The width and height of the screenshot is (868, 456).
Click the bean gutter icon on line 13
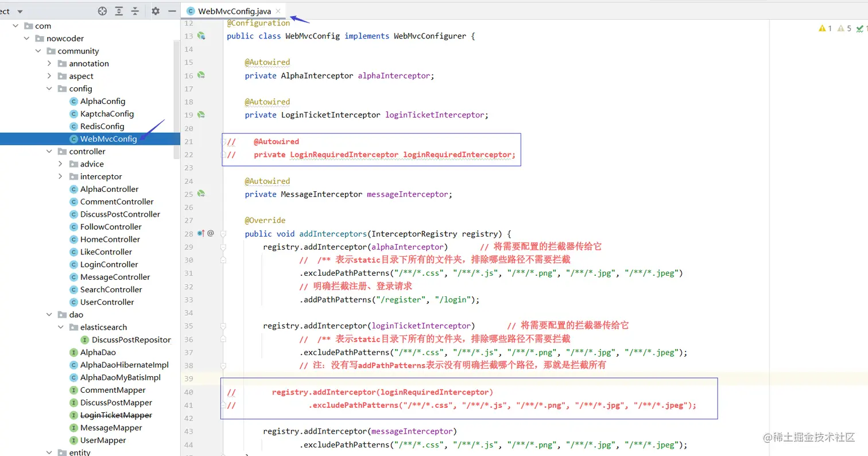[201, 36]
